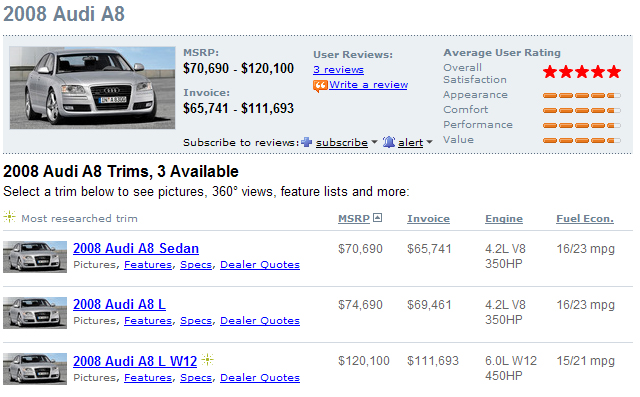Screen dimensions: 640x397
Task: Click the A8 L thumbnail image
Action: (35, 313)
